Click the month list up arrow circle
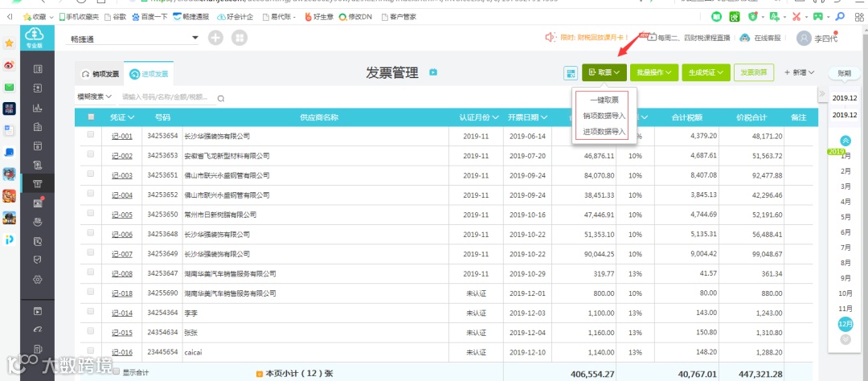 (845, 141)
